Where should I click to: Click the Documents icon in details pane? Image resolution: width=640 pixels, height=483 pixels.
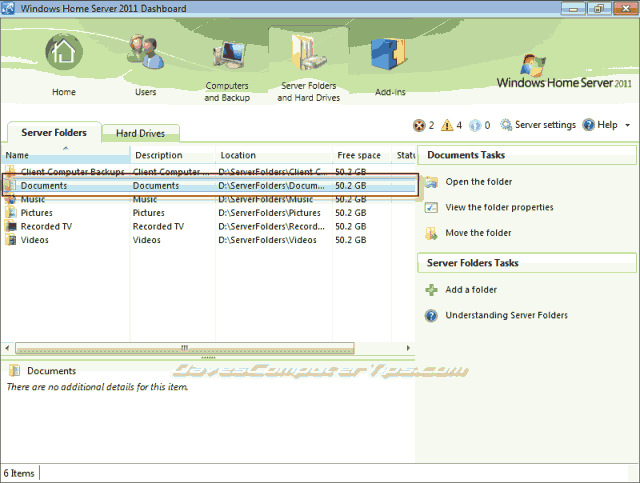point(14,371)
